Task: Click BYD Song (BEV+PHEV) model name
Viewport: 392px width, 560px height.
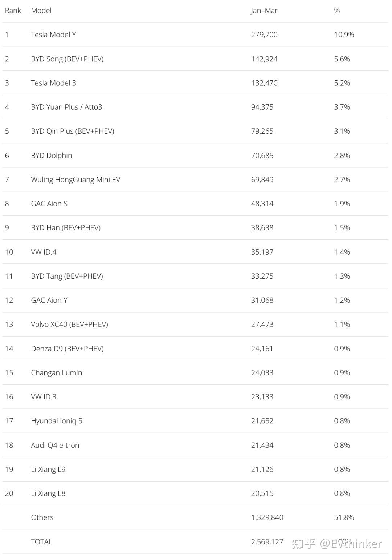Action: [x=67, y=59]
